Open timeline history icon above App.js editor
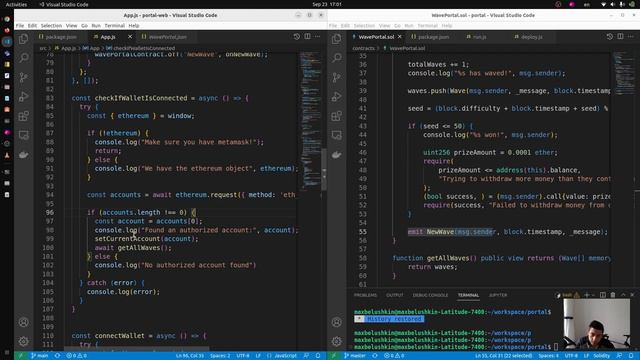 tap(297, 37)
